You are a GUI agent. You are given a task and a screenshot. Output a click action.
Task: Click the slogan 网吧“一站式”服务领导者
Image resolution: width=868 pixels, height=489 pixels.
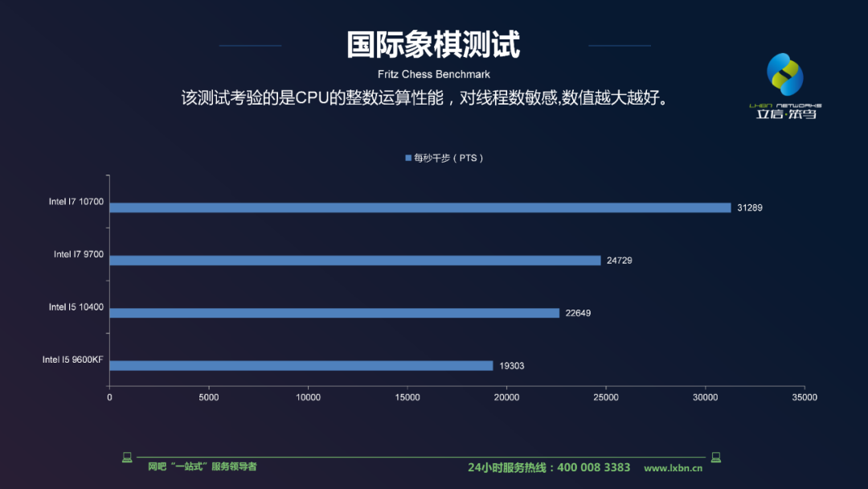202,466
